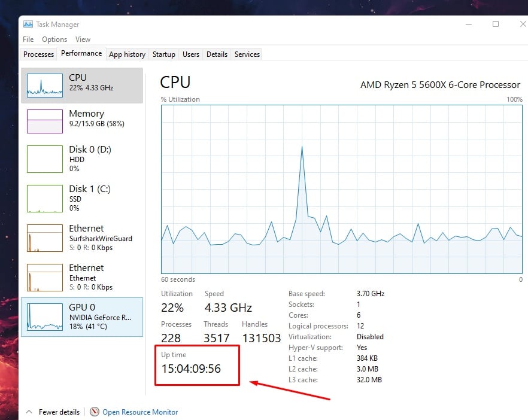Switch to the Details tab
This screenshot has height=420, width=528.
(x=217, y=54)
